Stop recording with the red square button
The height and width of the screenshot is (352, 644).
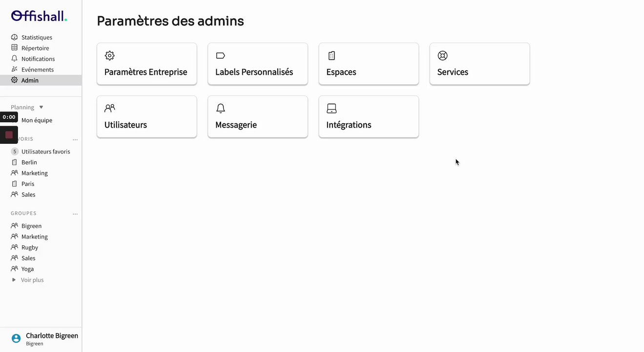pos(9,135)
